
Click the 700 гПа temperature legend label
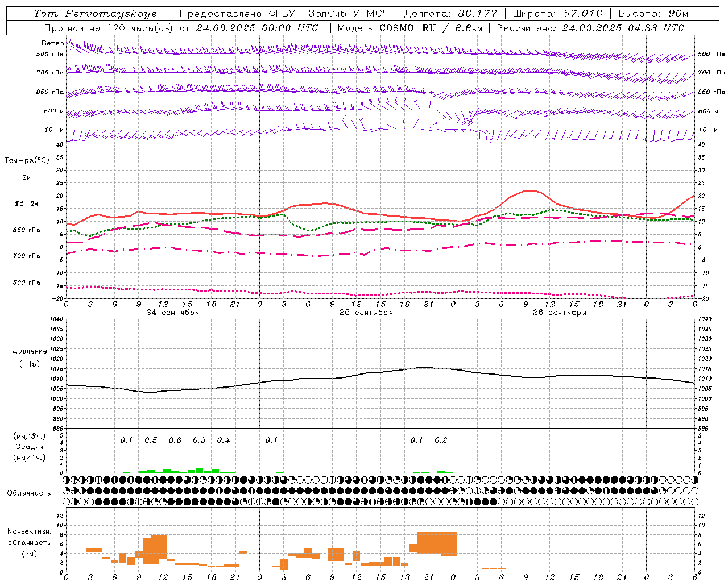26,256
